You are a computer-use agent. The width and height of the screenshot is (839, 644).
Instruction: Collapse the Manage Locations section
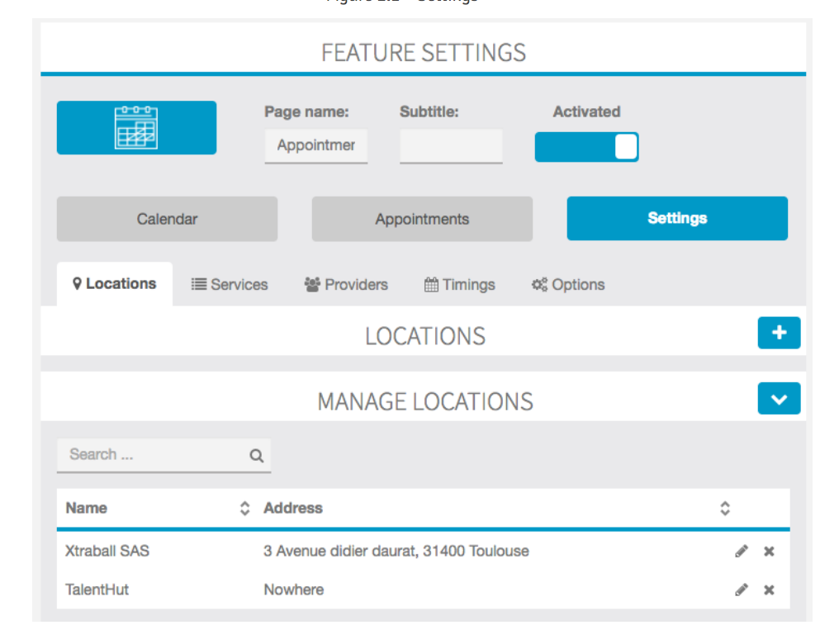[779, 399]
